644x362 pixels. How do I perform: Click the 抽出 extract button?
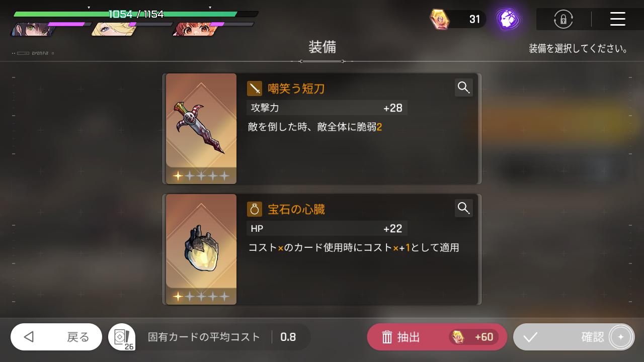click(x=437, y=337)
